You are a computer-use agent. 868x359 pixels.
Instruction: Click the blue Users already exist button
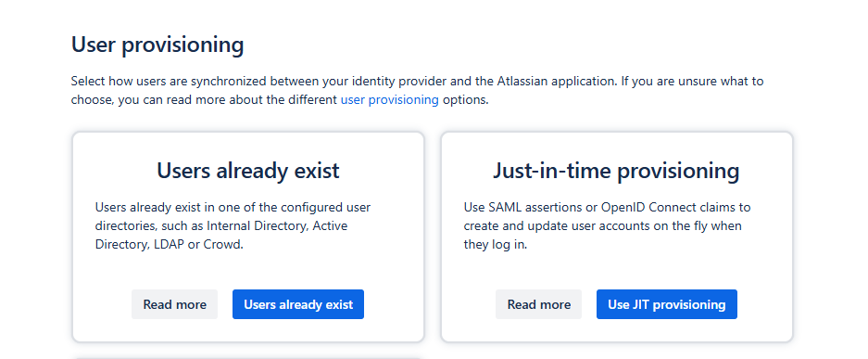click(x=297, y=304)
